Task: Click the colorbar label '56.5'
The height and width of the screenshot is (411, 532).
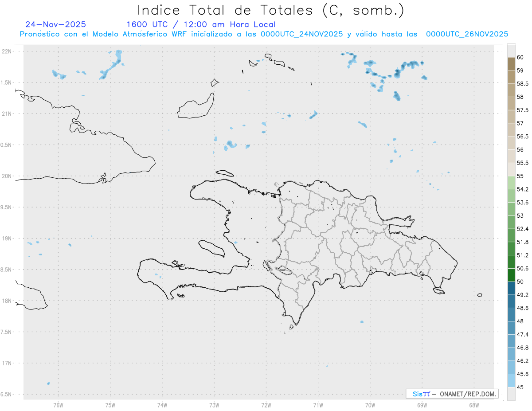Action: pos(523,137)
